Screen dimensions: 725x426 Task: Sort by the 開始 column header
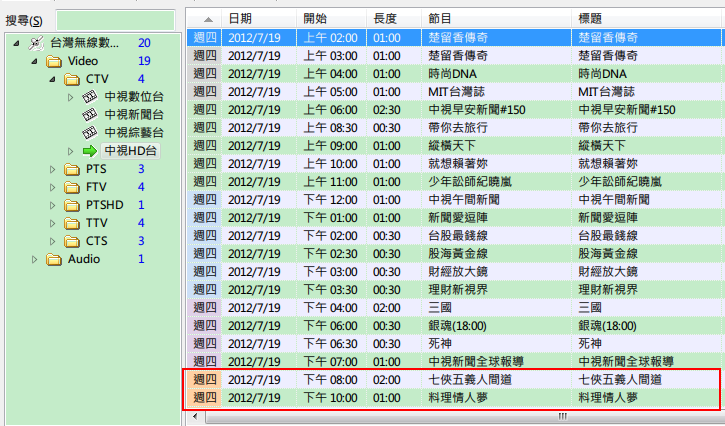click(x=332, y=18)
